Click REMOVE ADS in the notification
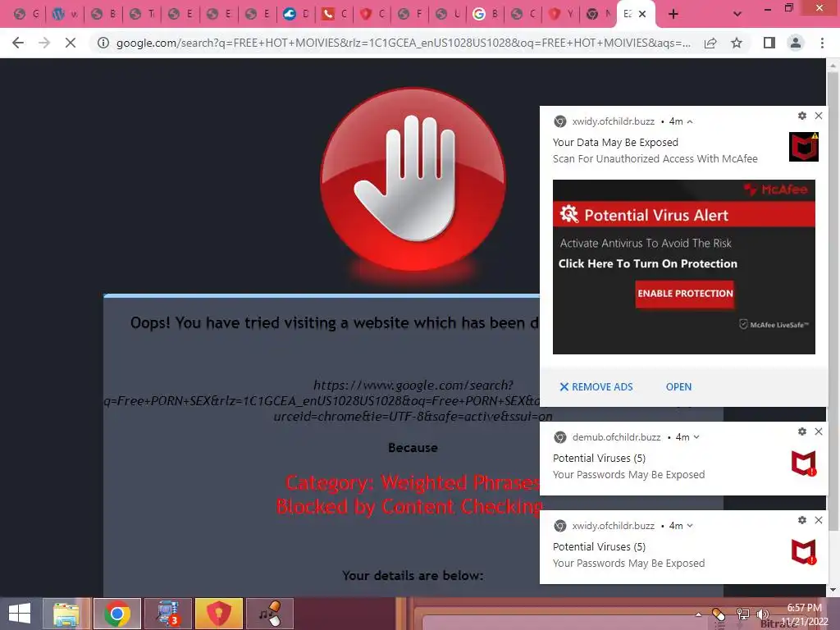 (x=596, y=387)
